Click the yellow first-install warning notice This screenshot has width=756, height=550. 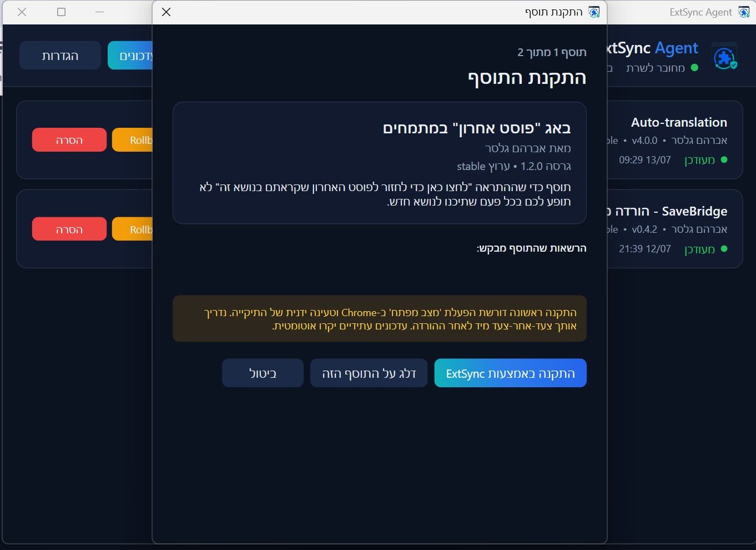[380, 318]
